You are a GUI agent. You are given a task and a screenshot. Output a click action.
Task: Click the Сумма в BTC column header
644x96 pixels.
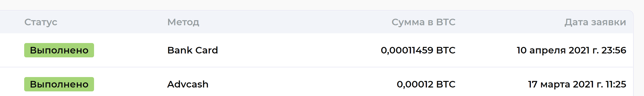[x=423, y=22]
